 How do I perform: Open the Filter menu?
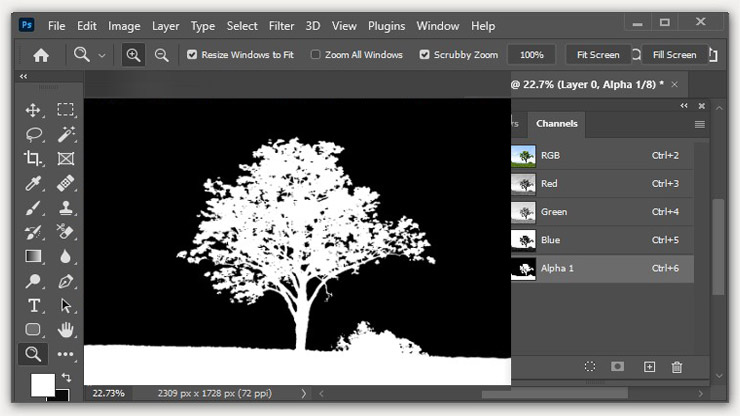[x=281, y=25]
